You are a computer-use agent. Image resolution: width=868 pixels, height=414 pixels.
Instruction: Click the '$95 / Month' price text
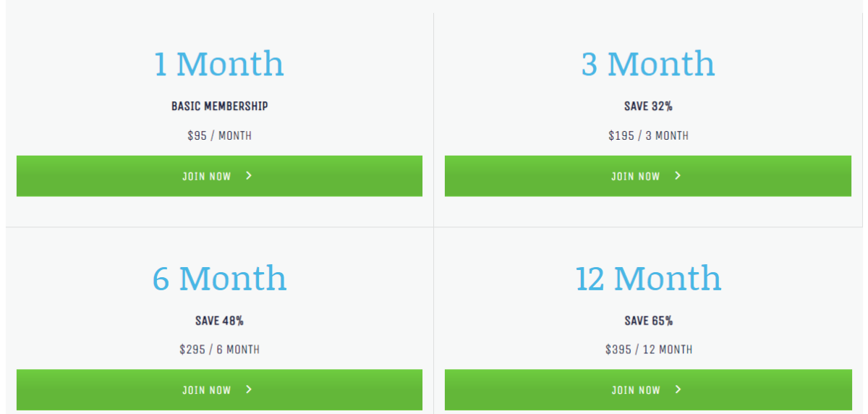click(x=219, y=135)
